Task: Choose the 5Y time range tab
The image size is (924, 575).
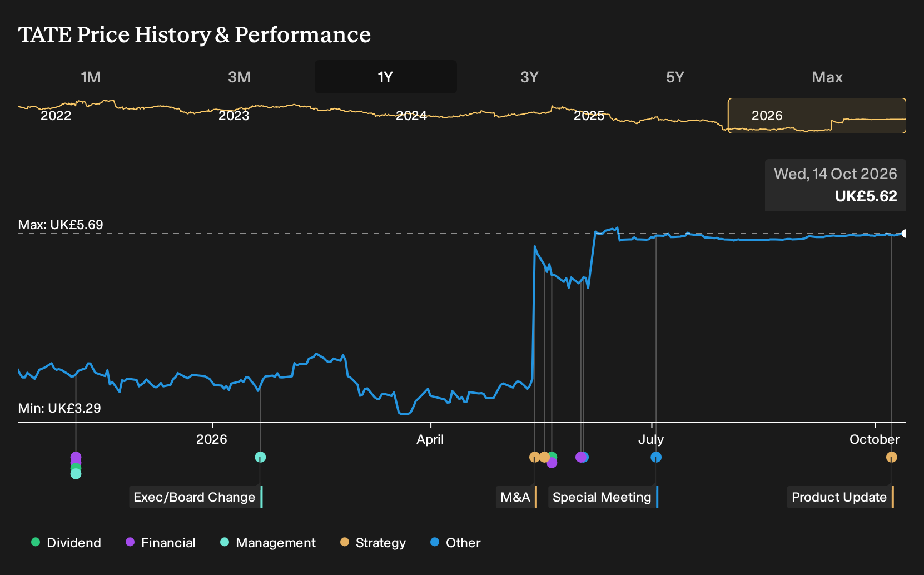Action: 675,77
